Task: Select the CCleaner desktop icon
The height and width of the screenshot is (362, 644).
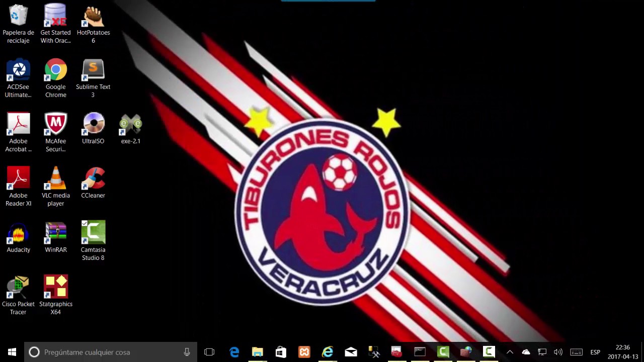Action: 93,183
